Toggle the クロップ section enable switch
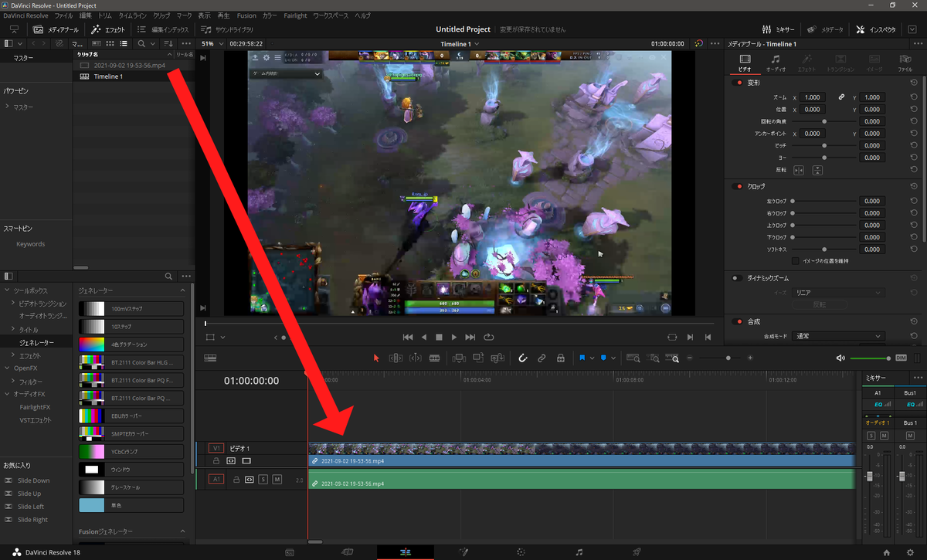Image resolution: width=927 pixels, height=560 pixels. point(737,186)
